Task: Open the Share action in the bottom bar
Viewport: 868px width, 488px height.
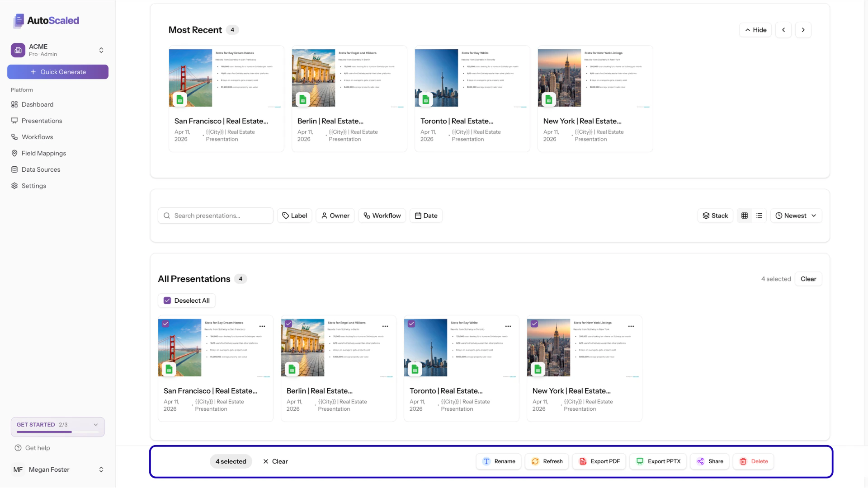Action: [x=709, y=461]
